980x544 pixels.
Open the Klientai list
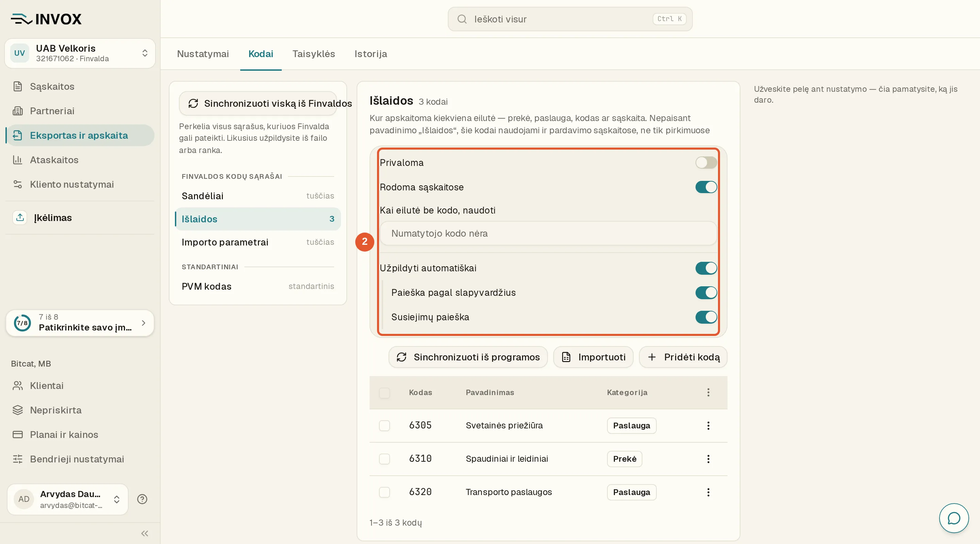tap(80, 386)
